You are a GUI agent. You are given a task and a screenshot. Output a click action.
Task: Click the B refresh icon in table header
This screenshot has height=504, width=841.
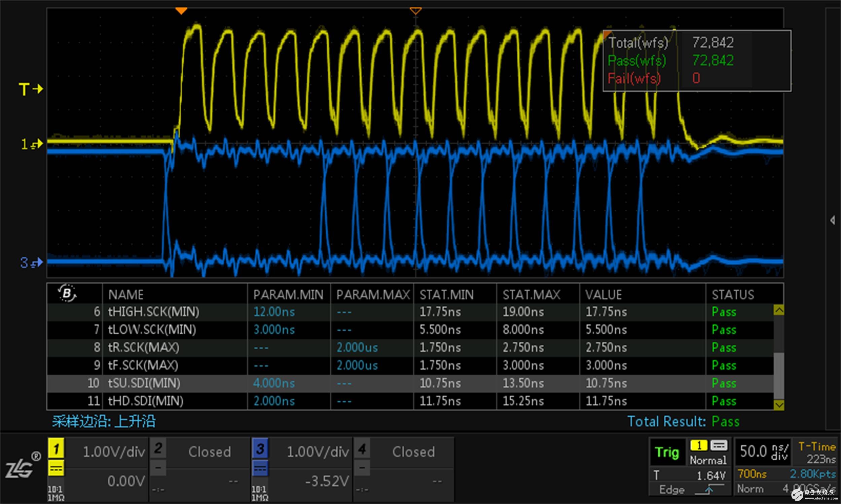point(67,293)
